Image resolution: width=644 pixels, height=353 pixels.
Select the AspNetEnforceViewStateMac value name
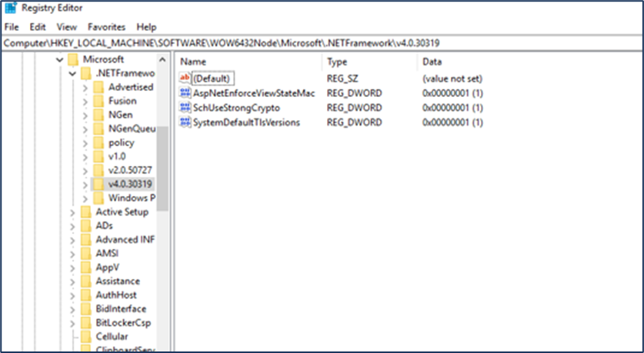(x=254, y=93)
